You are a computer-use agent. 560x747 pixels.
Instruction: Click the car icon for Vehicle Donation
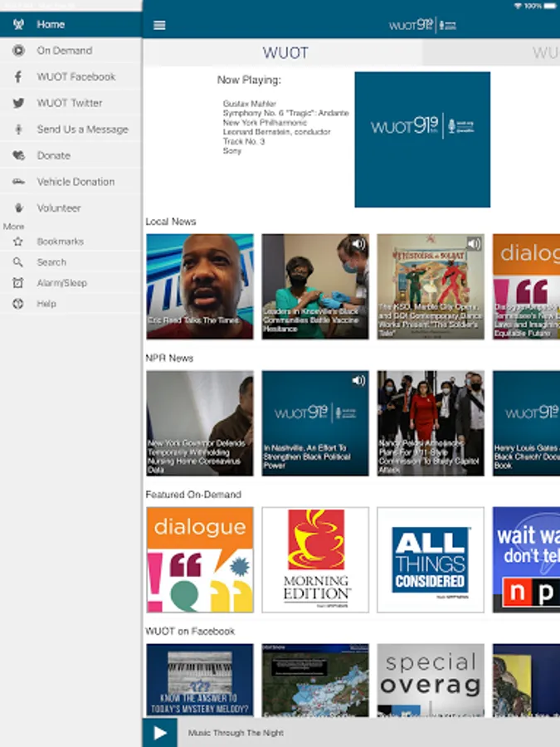tap(18, 182)
